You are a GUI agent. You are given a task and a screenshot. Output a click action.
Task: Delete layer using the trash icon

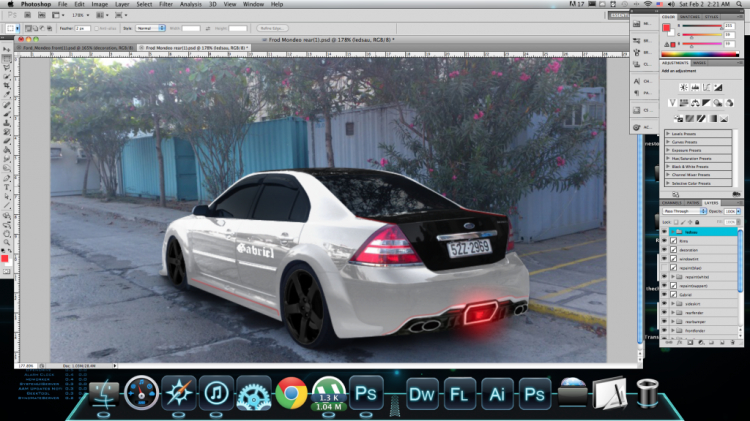pyautogui.click(x=732, y=343)
